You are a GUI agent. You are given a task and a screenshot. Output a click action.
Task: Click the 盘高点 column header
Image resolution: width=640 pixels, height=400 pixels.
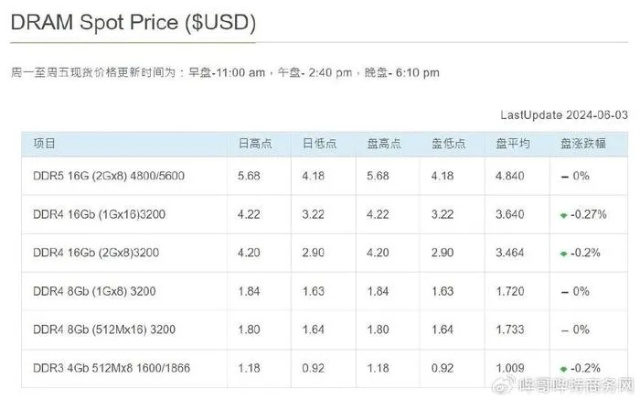(x=384, y=143)
